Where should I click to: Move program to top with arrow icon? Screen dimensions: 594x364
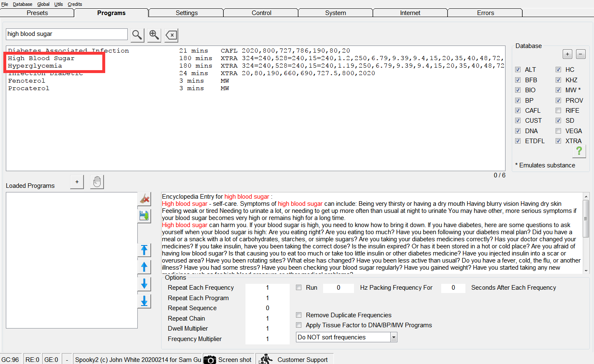pos(144,250)
